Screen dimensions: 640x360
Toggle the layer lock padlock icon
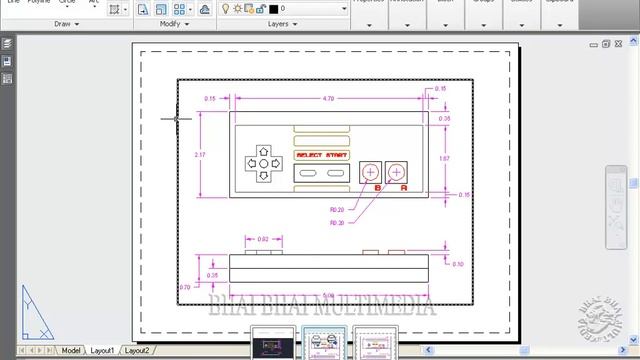(x=261, y=9)
